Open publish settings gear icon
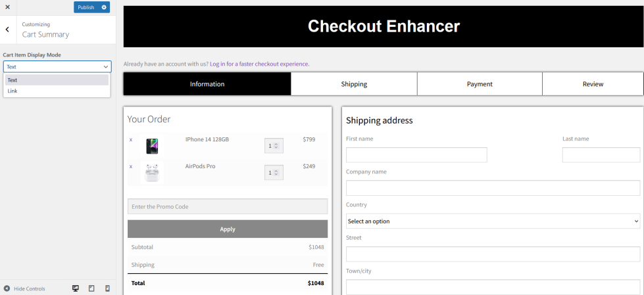The width and height of the screenshot is (644, 295). (103, 7)
